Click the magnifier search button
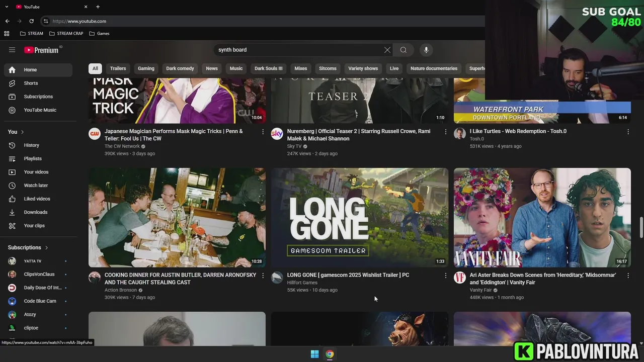Viewport: 644px width, 362px height. (403, 50)
